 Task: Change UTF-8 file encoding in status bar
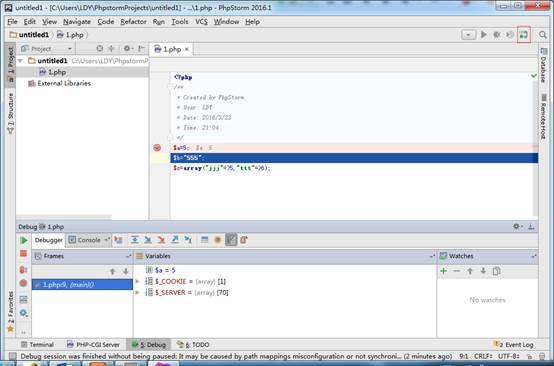pyautogui.click(x=509, y=356)
